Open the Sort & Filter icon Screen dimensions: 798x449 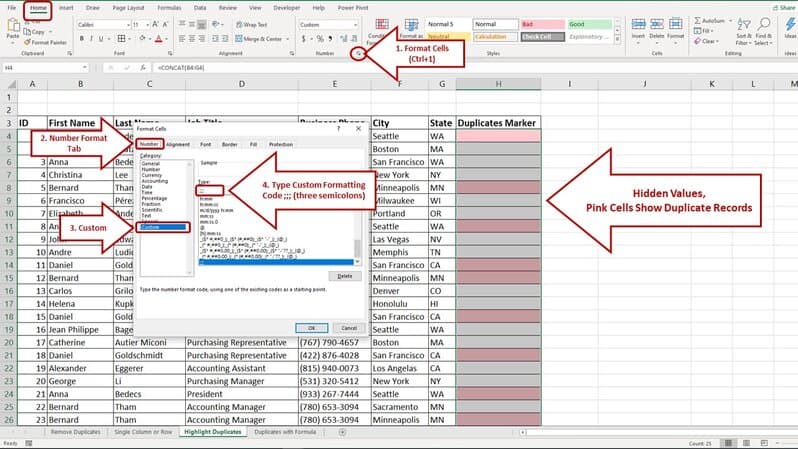coord(744,24)
